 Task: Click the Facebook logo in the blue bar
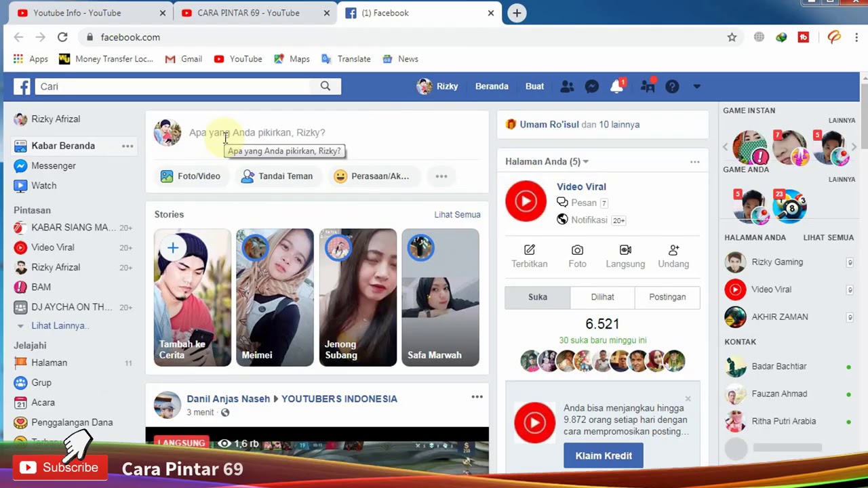click(x=22, y=86)
